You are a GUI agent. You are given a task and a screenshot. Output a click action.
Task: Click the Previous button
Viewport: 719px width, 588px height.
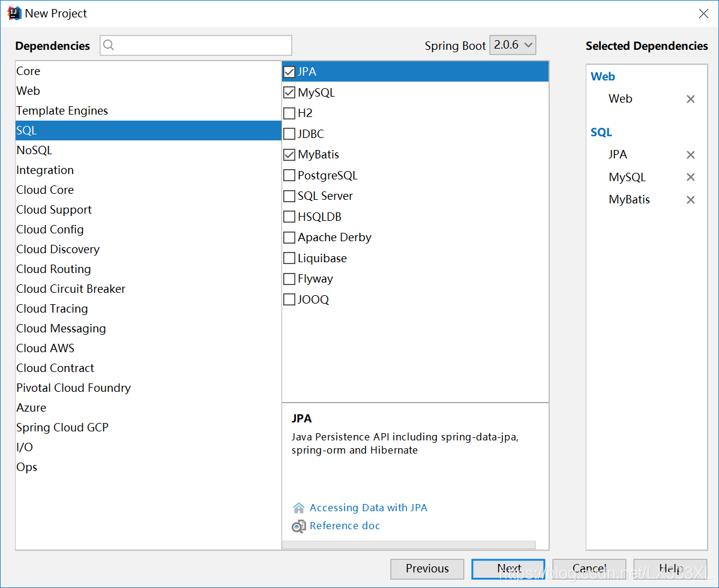pos(427,569)
